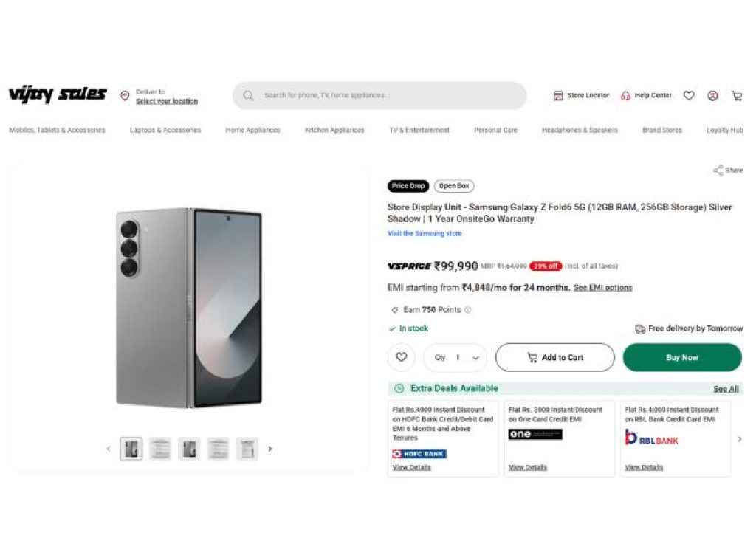This screenshot has height=558, width=756.
Task: Expand more thumbnails with the right arrow
Action: [x=270, y=448]
